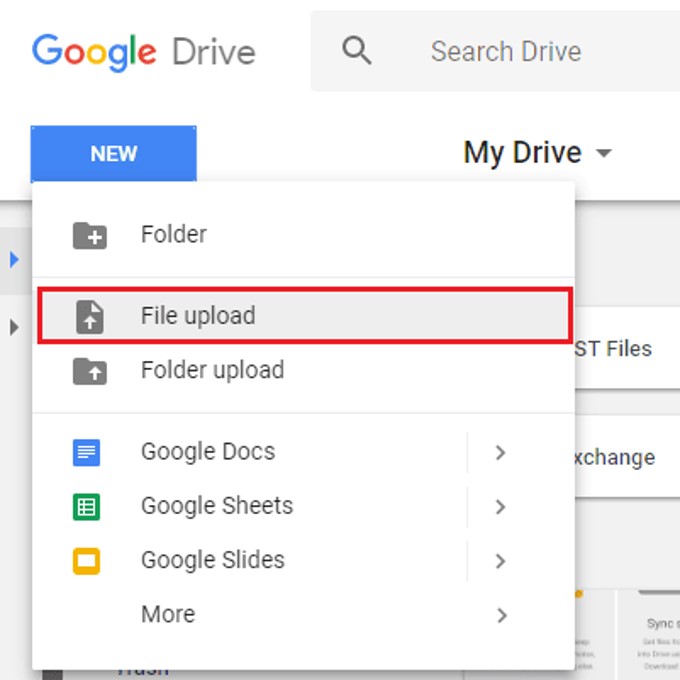This screenshot has height=680, width=680.
Task: Click the new Folder icon
Action: 90,235
